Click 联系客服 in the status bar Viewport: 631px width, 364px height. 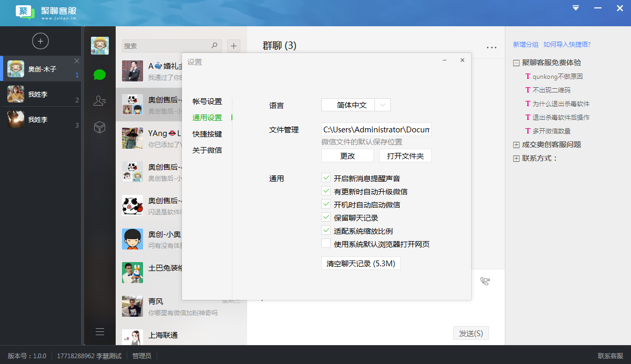(610, 356)
